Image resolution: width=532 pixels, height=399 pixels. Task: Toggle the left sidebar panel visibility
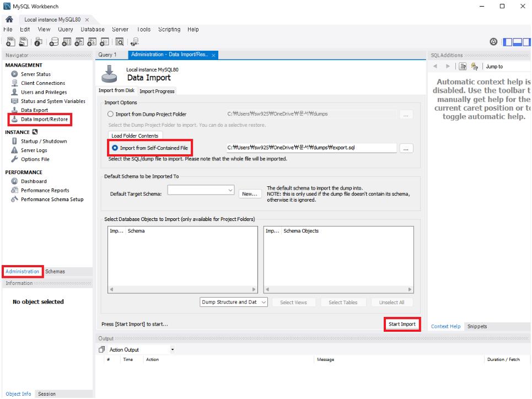pos(507,42)
